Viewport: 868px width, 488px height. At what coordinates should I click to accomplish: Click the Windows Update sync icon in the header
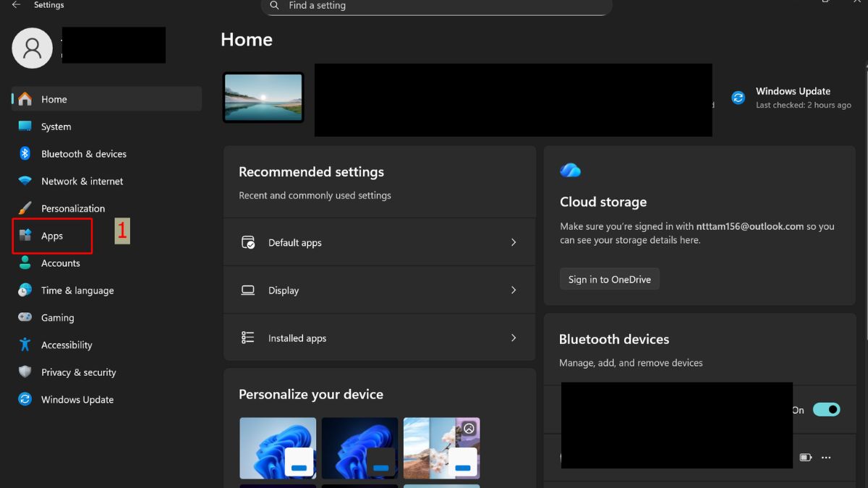coord(738,98)
